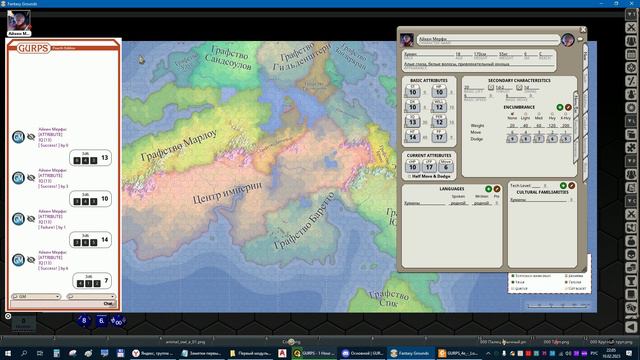Switch to the Main tab on sheet edge
Viewport: 640px width, 360px height.
pyautogui.click(x=585, y=55)
